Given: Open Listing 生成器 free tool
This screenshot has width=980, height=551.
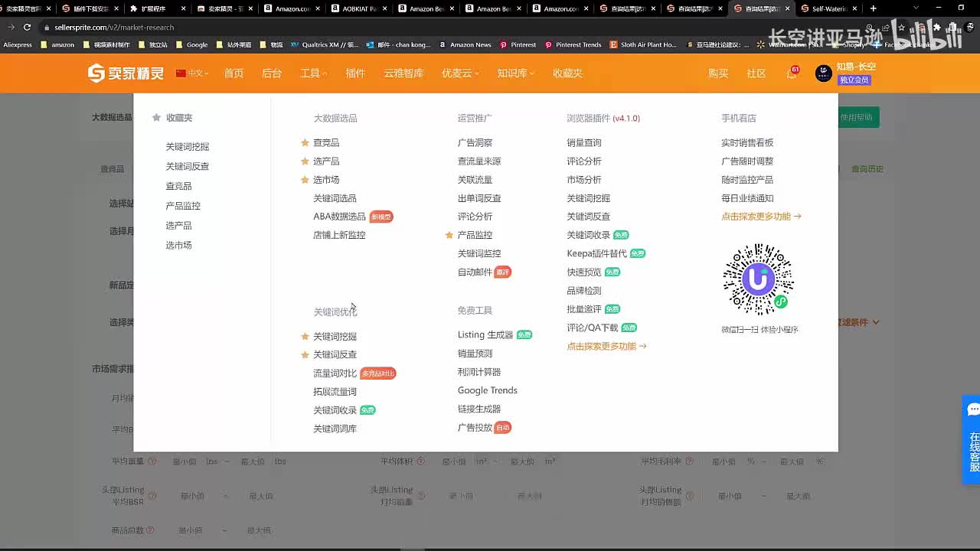Looking at the screenshot, I should click(x=485, y=334).
